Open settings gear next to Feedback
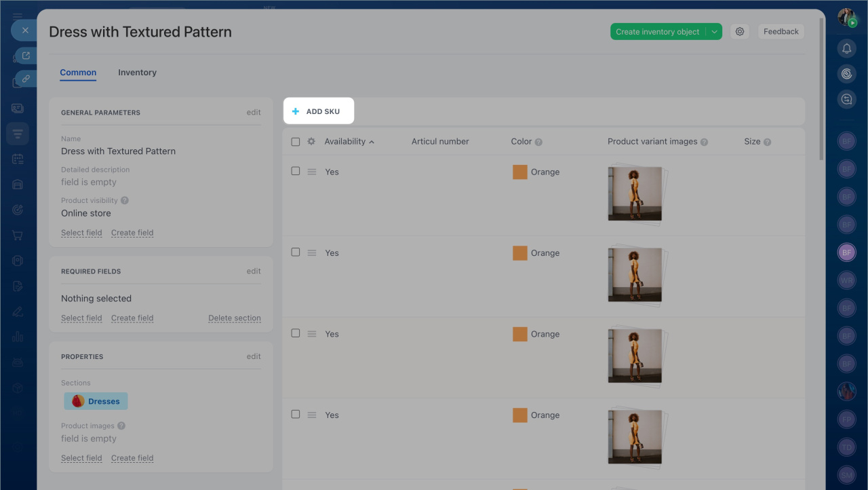Viewport: 868px width, 490px height. (x=740, y=32)
